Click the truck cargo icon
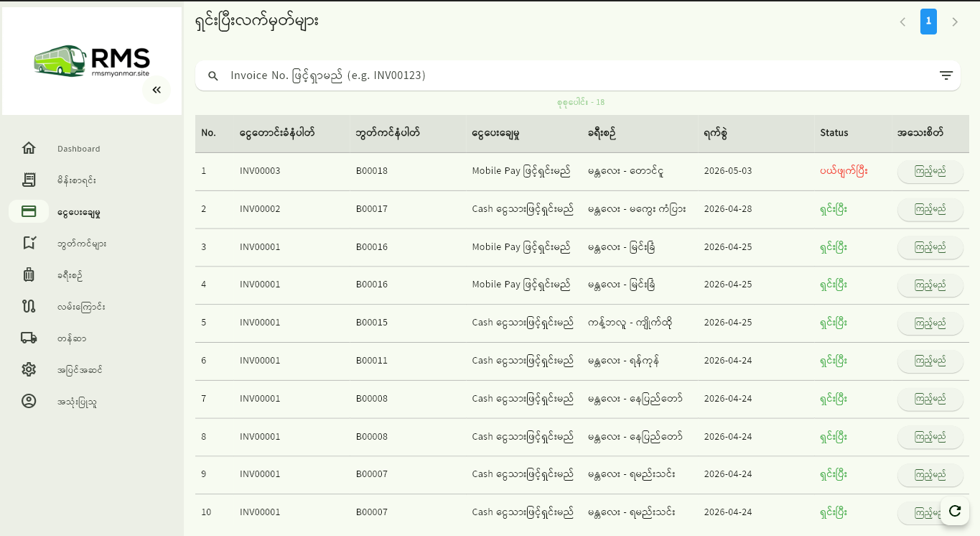Image resolution: width=980 pixels, height=536 pixels. tap(29, 338)
